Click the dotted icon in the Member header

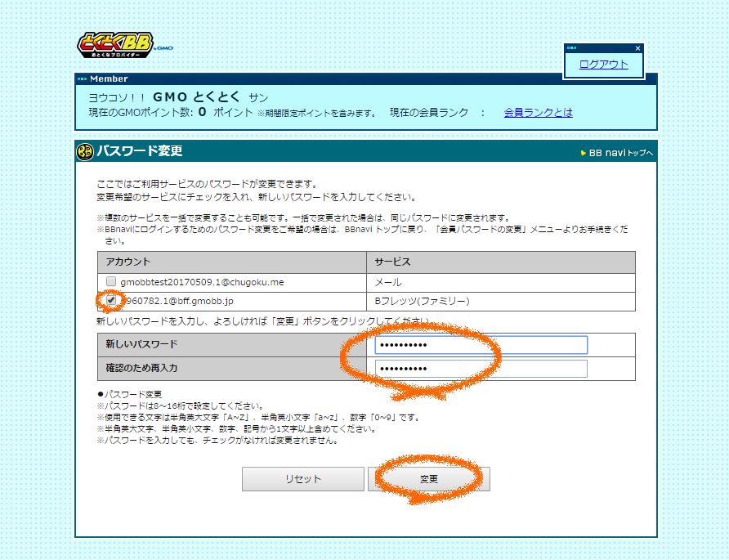(x=82, y=79)
